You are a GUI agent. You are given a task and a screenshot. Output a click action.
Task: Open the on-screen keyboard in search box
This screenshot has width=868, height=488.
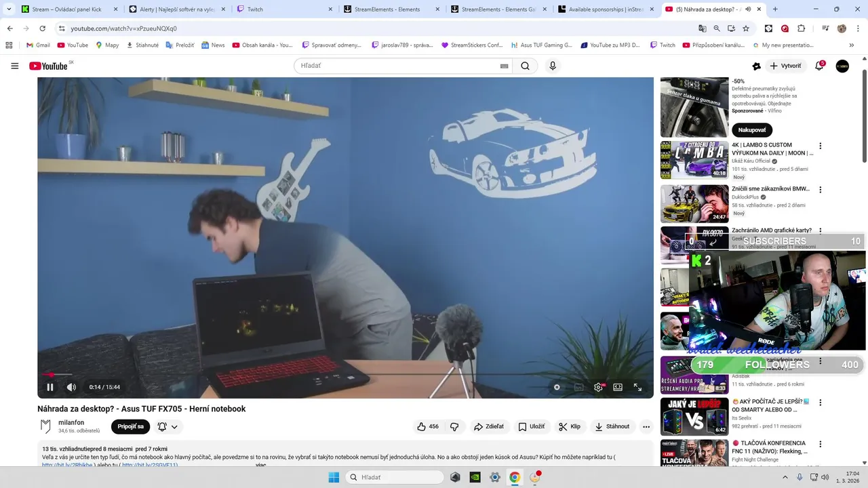pyautogui.click(x=504, y=66)
